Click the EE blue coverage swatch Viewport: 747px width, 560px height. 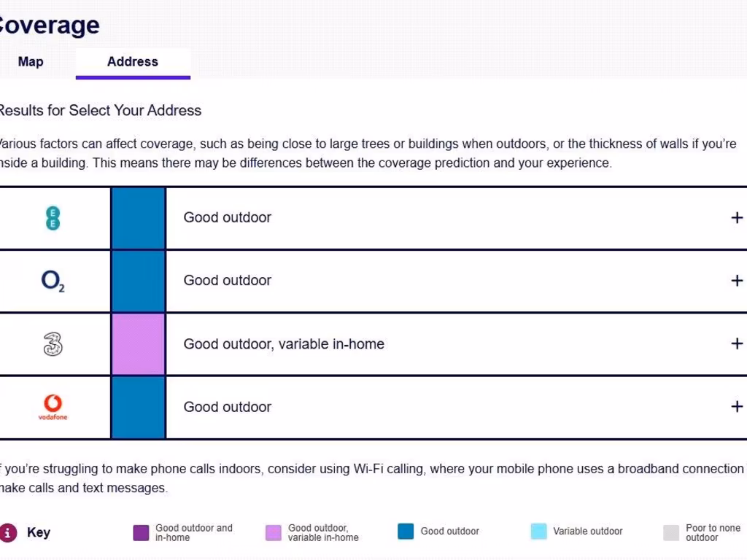[139, 218]
